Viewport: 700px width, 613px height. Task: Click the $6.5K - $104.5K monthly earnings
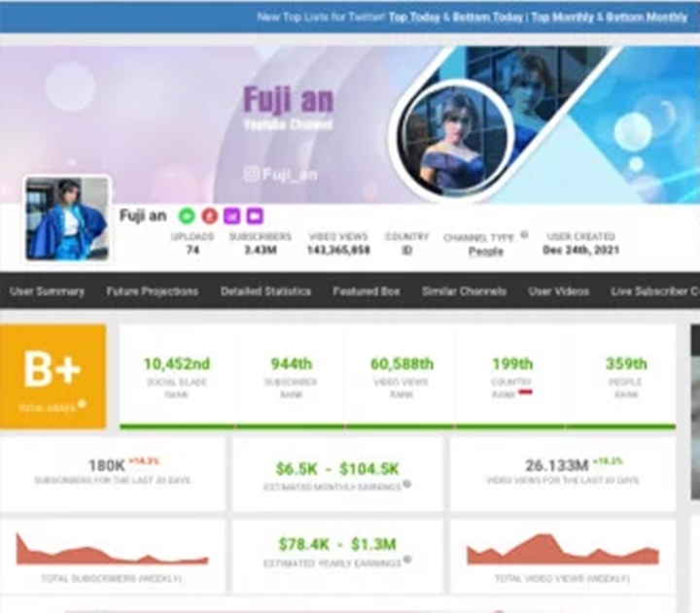tap(337, 469)
